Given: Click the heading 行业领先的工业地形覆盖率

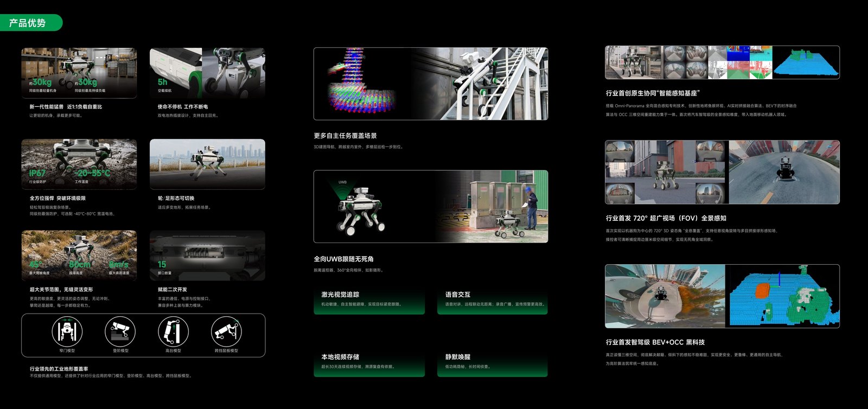Looking at the screenshot, I should [59, 369].
